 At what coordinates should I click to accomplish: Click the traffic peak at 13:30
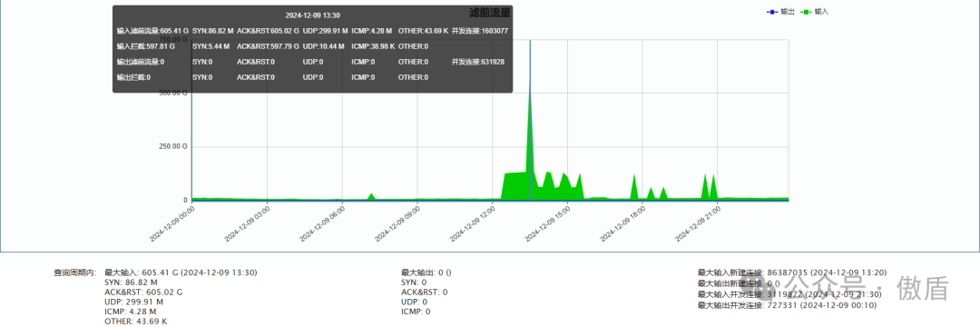[530, 81]
